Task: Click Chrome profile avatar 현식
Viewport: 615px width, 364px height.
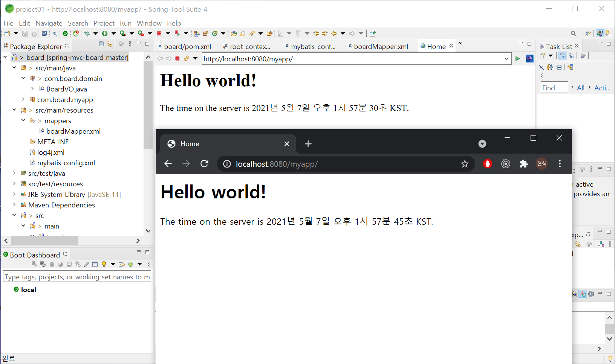Action: pyautogui.click(x=542, y=164)
